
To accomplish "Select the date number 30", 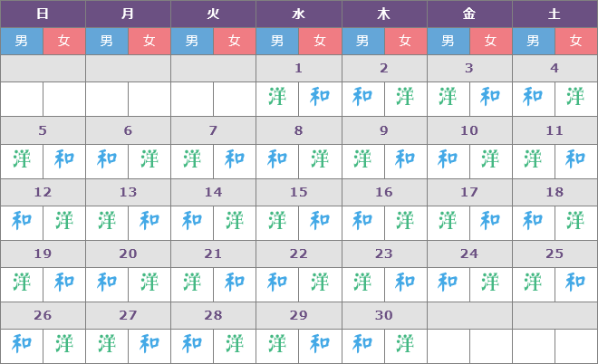I will (x=384, y=315).
